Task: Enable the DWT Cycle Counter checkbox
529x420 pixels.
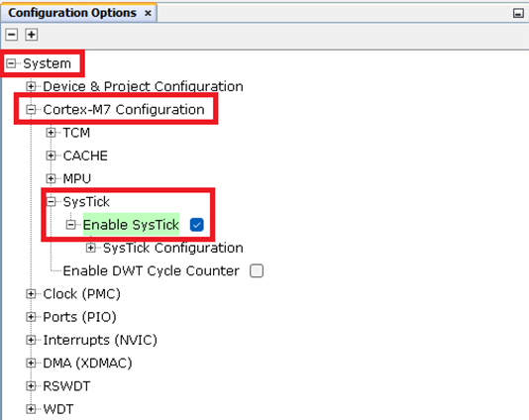Action: pos(257,270)
